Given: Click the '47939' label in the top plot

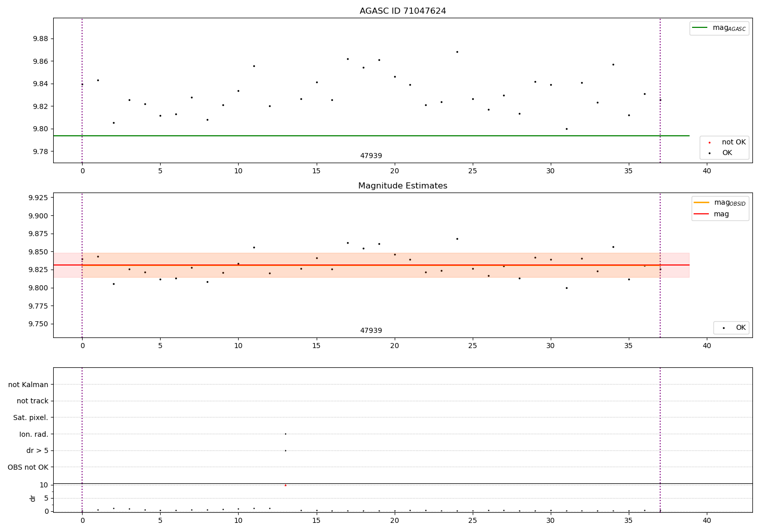Looking at the screenshot, I should [x=371, y=156].
